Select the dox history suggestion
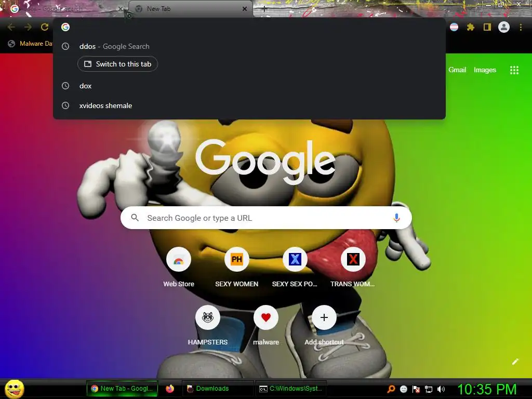Image resolution: width=532 pixels, height=399 pixels. tap(249, 86)
